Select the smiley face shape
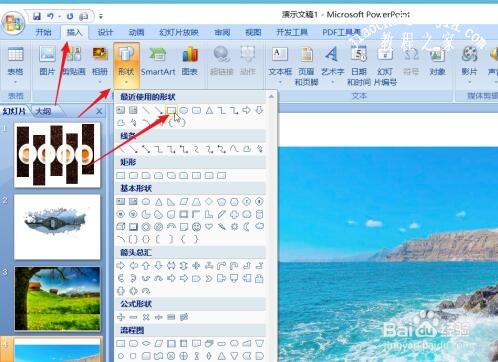 coord(196,227)
